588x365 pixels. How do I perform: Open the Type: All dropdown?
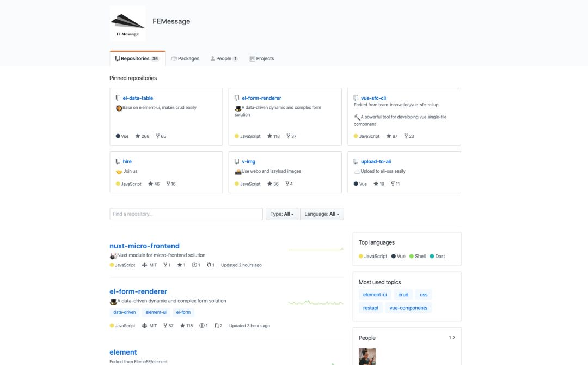pos(282,214)
